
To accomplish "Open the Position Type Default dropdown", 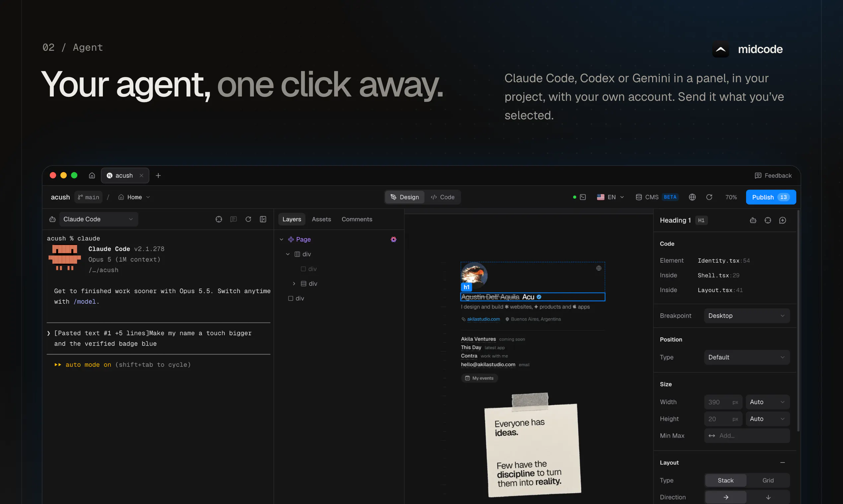I will (x=747, y=357).
